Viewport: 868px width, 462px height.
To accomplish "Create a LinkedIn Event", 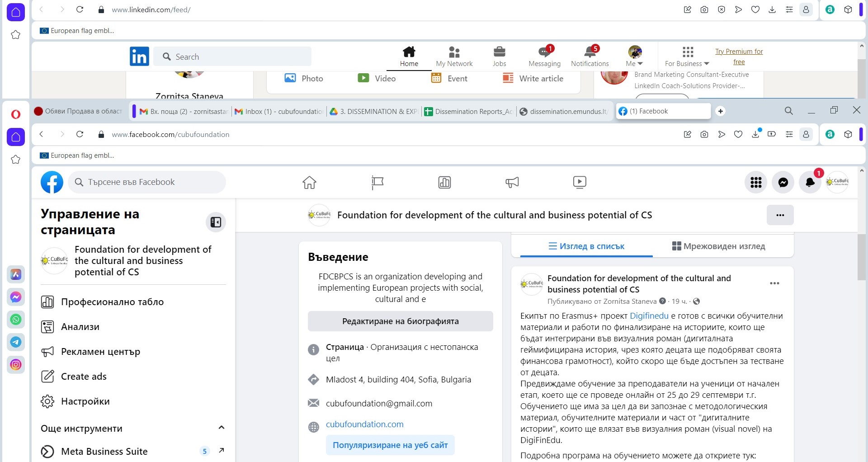I will pyautogui.click(x=449, y=78).
